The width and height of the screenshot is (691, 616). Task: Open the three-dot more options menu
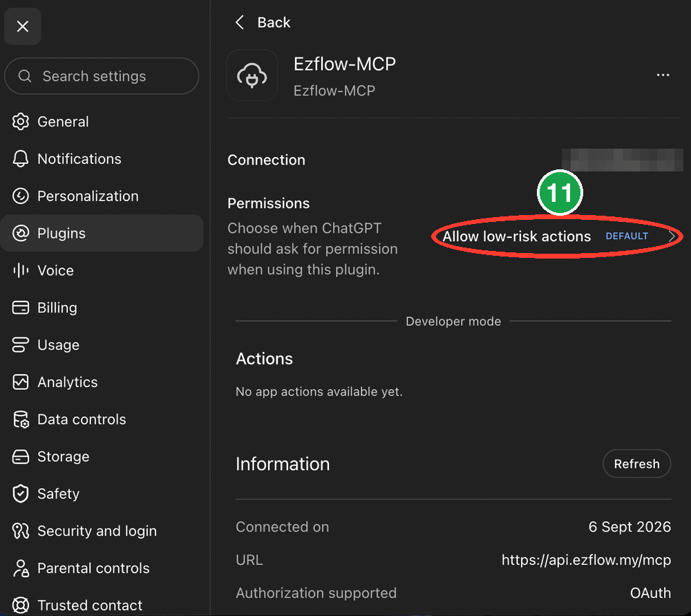[663, 75]
